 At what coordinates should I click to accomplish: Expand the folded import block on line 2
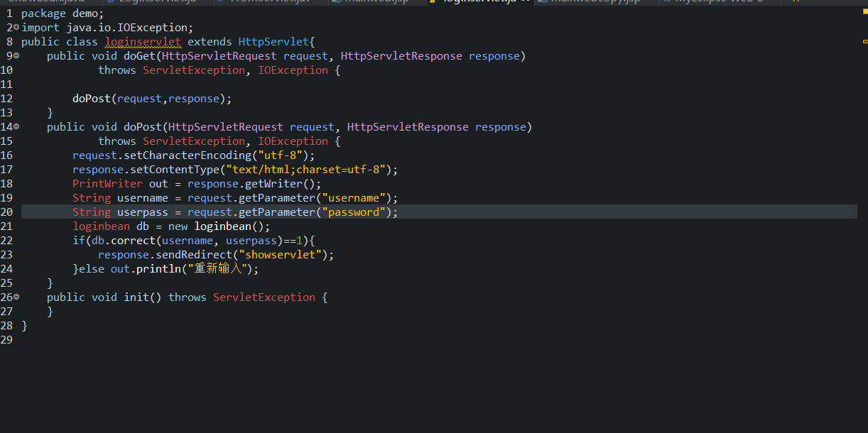16,27
